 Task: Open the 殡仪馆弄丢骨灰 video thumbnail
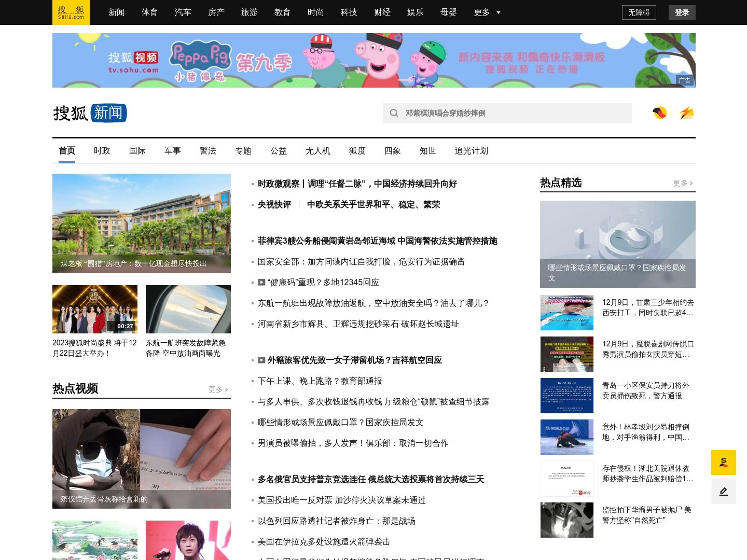[142, 459]
